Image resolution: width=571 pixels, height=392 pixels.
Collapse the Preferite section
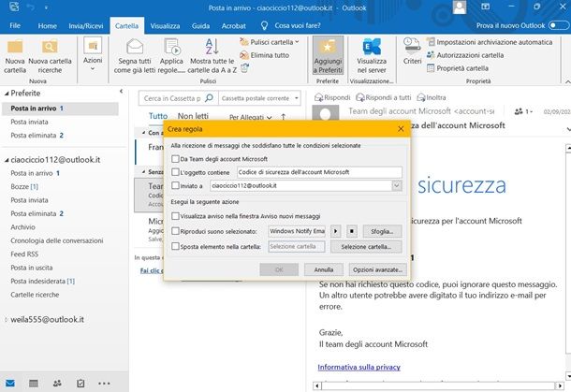[7, 94]
